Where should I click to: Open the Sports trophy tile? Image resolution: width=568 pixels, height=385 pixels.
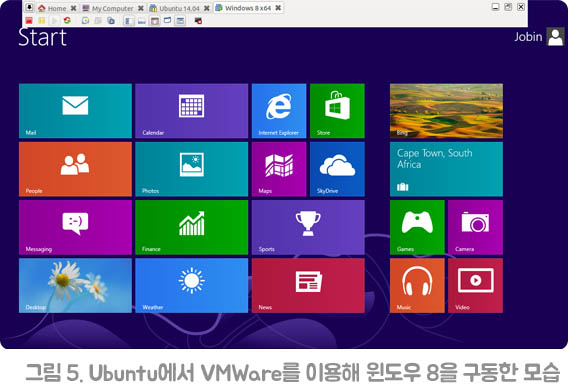pos(308,227)
